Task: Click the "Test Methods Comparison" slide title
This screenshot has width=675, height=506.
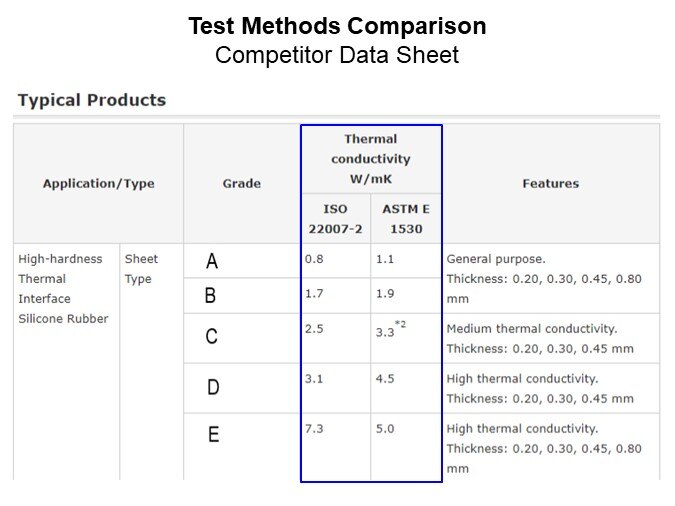Action: pyautogui.click(x=337, y=26)
